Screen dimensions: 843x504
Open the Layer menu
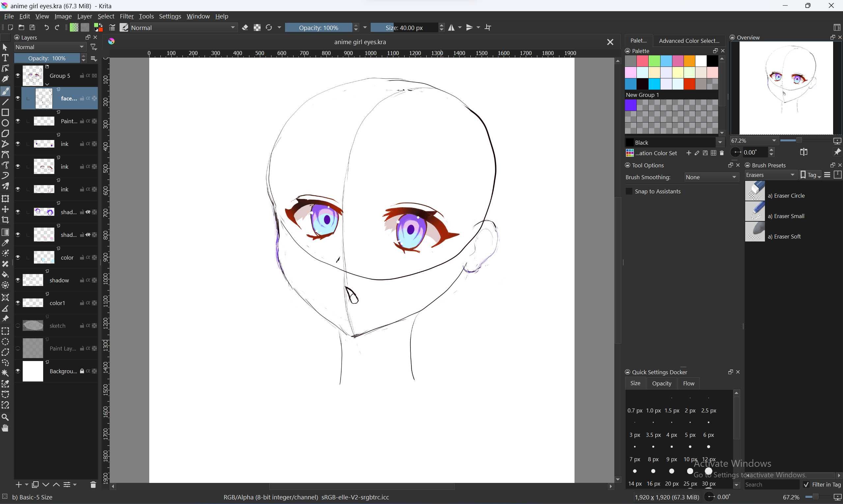pos(85,16)
